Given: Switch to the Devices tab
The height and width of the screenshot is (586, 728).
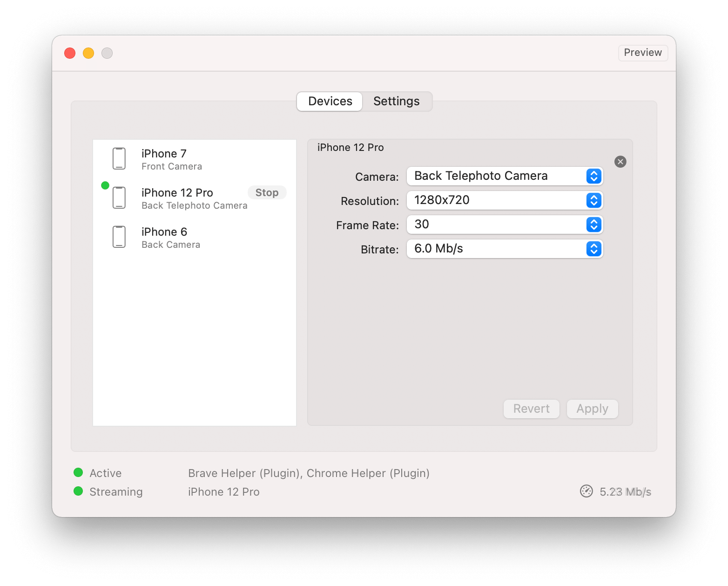Looking at the screenshot, I should 330,101.
